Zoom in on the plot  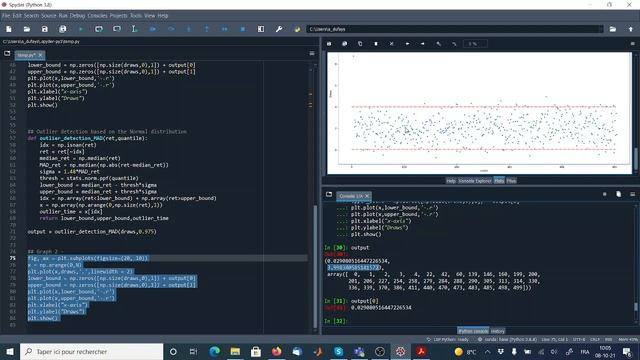coord(438,44)
